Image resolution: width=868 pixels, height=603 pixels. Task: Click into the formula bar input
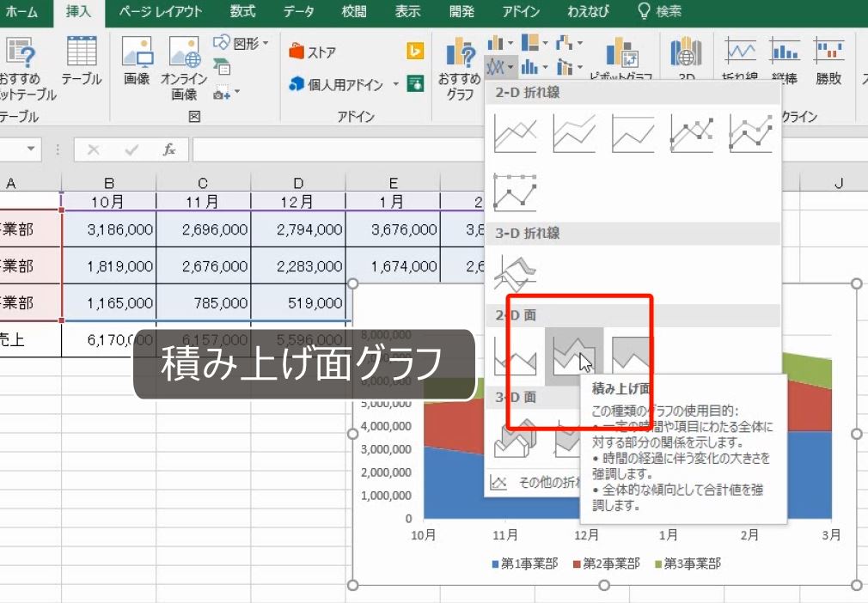(x=338, y=149)
